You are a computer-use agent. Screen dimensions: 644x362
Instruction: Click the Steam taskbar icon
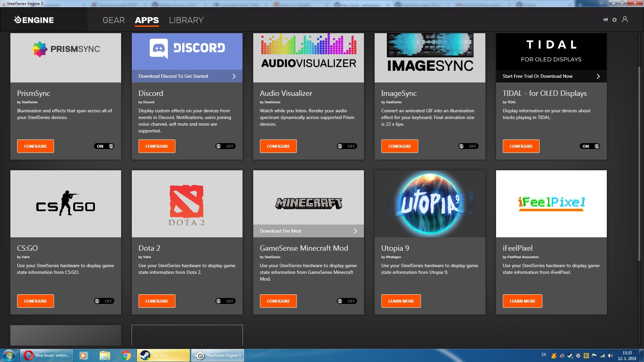pyautogui.click(x=145, y=355)
